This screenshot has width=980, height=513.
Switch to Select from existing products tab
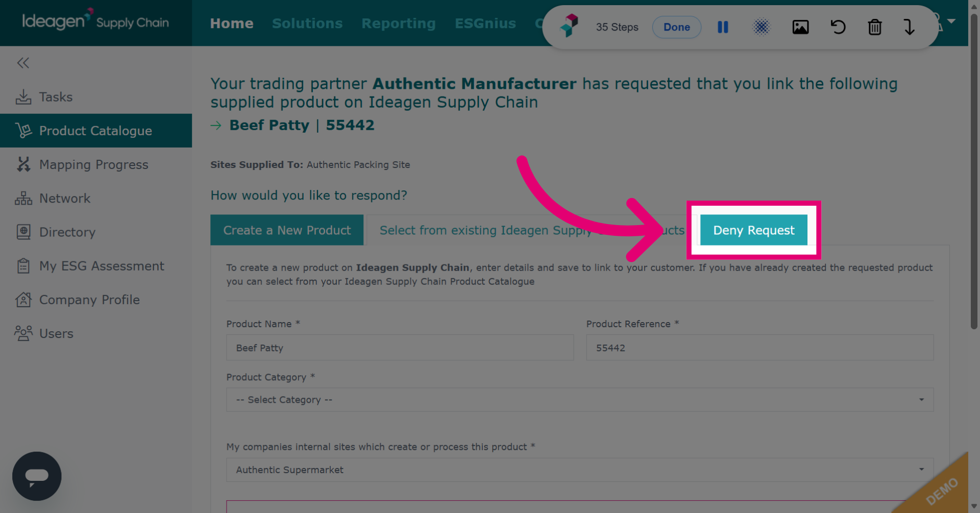(x=531, y=230)
